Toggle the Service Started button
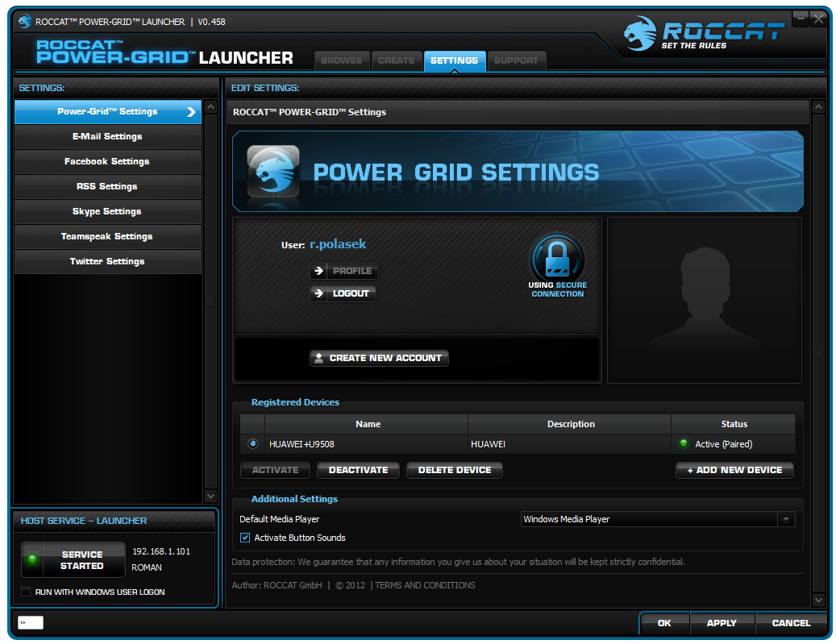 coord(73,559)
